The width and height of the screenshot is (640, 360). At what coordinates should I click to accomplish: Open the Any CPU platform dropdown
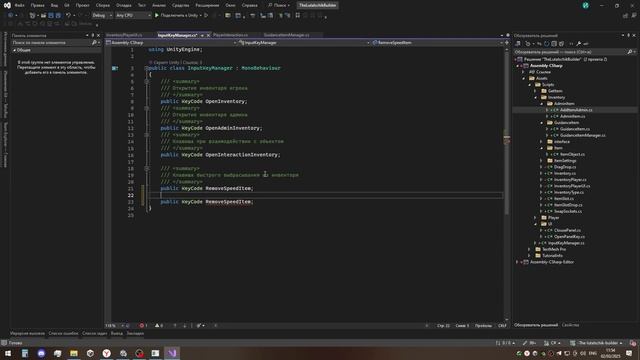pyautogui.click(x=133, y=16)
